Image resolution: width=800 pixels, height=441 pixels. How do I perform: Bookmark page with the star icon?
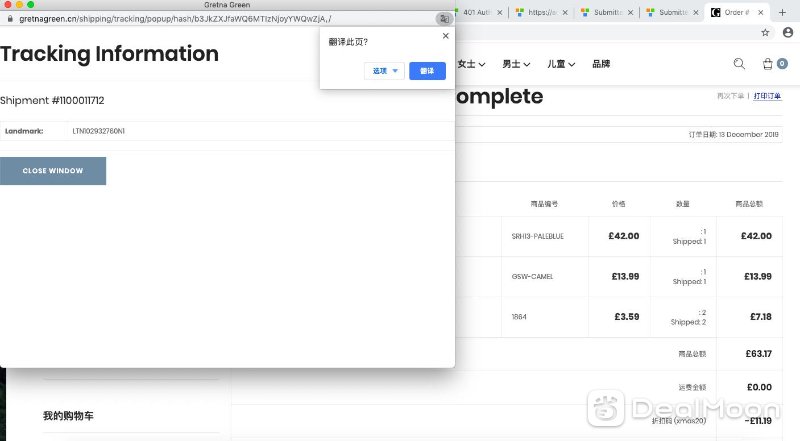(x=765, y=33)
